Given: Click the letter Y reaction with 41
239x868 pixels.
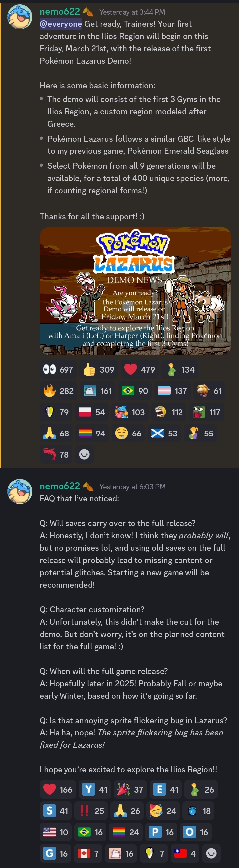Looking at the screenshot, I should coord(95,789).
